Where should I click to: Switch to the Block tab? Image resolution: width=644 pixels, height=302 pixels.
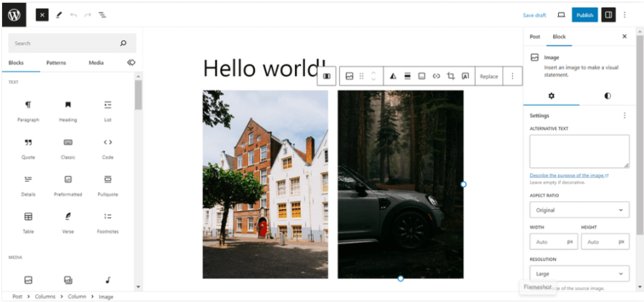[559, 36]
